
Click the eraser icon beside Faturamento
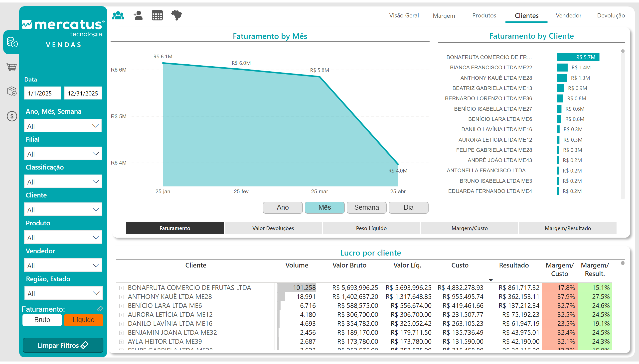coord(100,309)
